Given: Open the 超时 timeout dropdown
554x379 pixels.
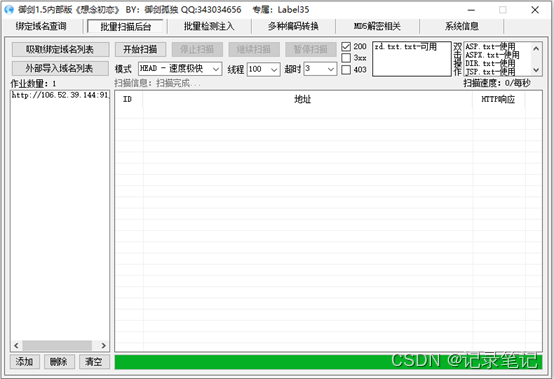Looking at the screenshot, I should pos(320,69).
